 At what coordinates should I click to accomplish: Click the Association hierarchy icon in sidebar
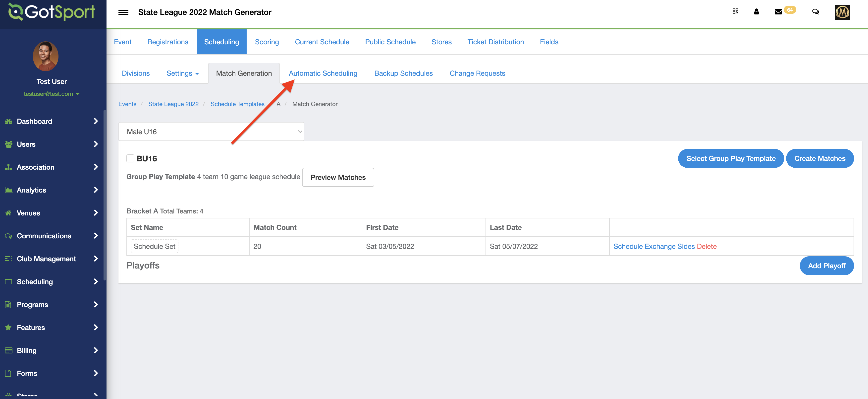point(8,167)
